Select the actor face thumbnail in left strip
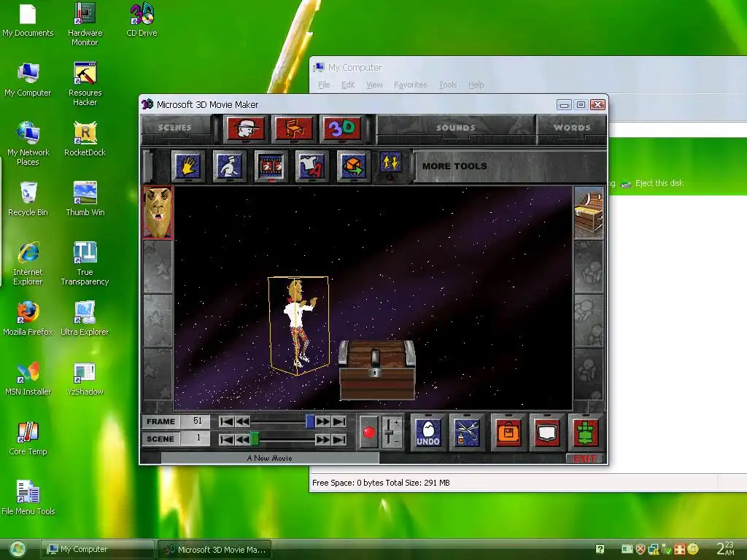Viewport: 747px width, 560px height. pyautogui.click(x=158, y=212)
